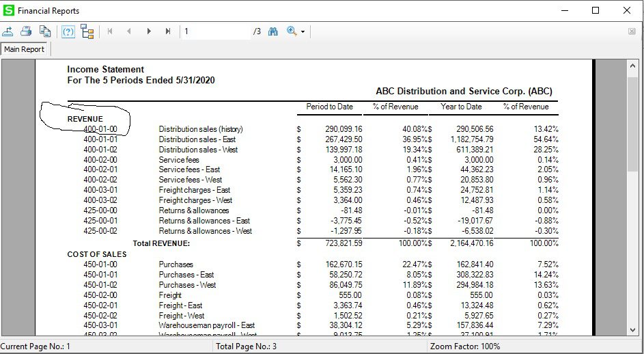Viewport: 644px width, 354px height.
Task: Click account number 400-02-00
Action: 100,160
